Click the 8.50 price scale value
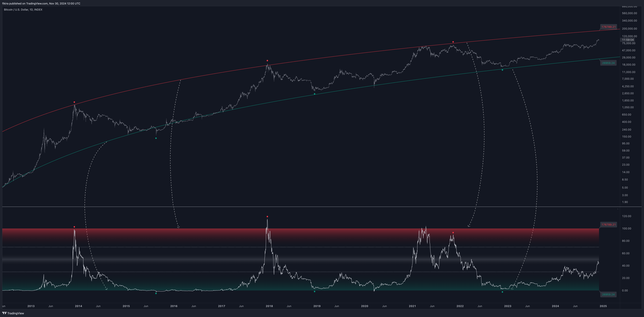The image size is (644, 317). [625, 179]
